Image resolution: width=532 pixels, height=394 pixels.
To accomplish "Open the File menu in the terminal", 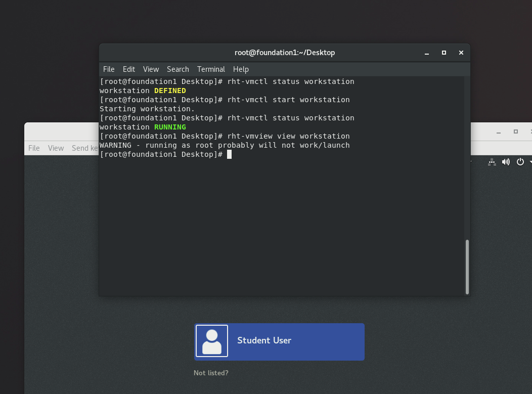I will pyautogui.click(x=109, y=69).
